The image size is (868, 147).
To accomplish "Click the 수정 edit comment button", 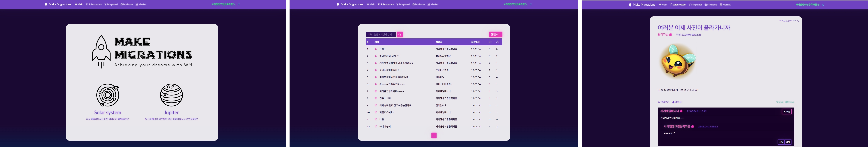I will click(781, 142).
